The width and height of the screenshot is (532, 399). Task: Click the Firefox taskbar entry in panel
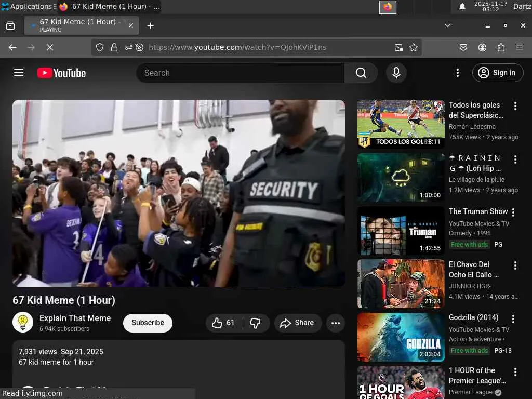point(109,6)
